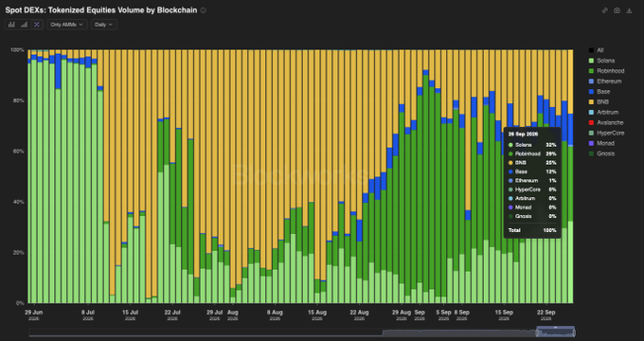644x341 pixels.
Task: Click the 60% y-axis label
Action: click(x=19, y=152)
